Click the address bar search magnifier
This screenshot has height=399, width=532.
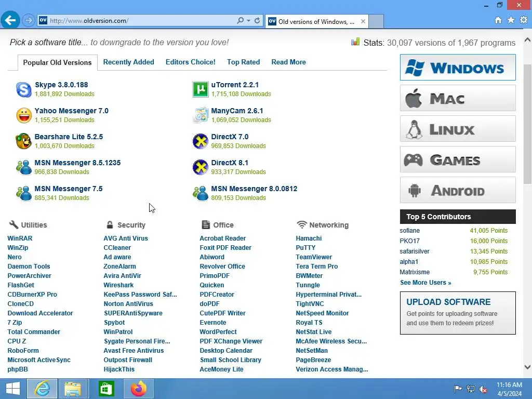(240, 20)
